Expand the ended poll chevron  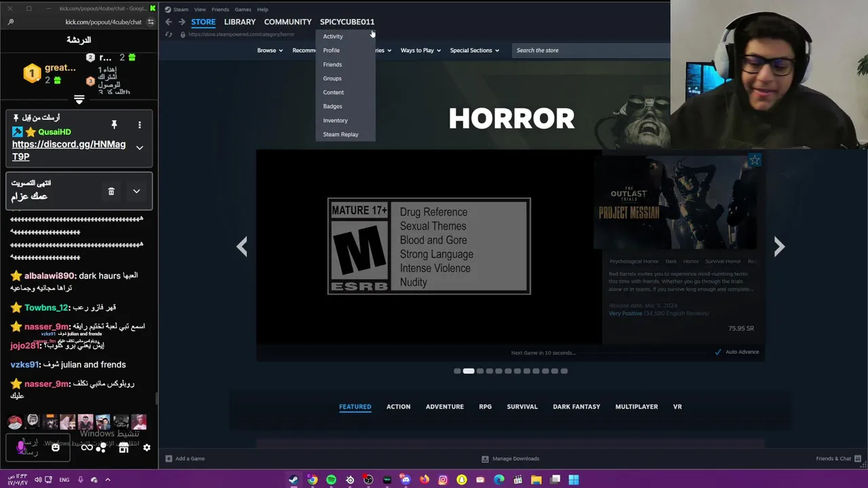136,191
